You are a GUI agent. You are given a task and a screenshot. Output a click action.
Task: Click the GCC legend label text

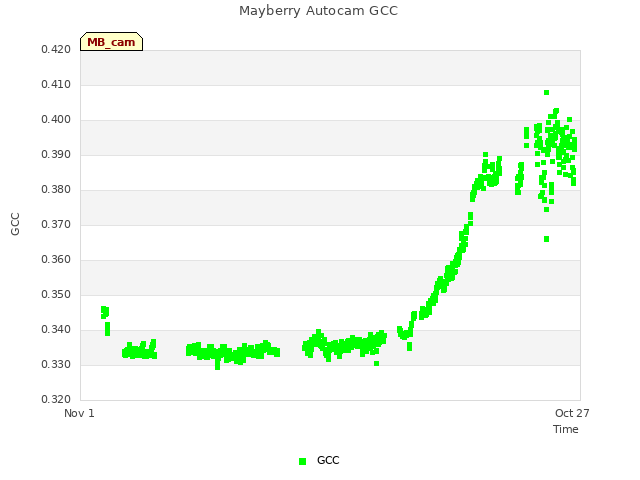tap(328, 460)
